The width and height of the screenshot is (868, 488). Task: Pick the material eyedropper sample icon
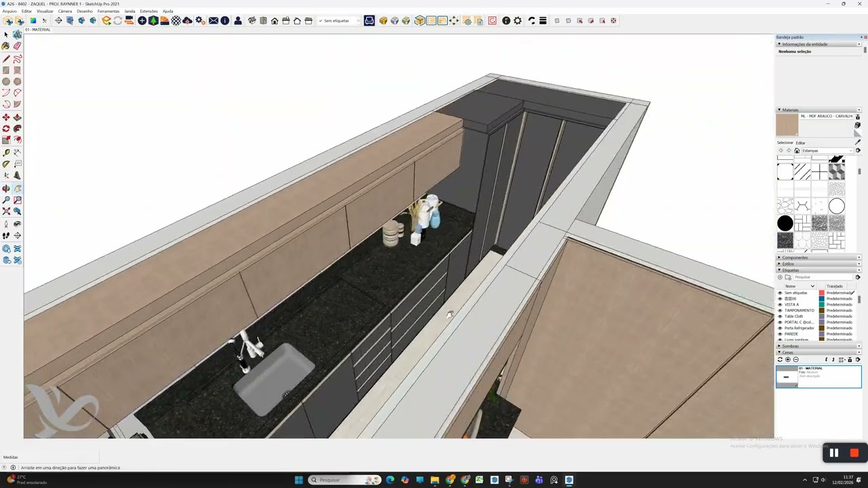[857, 142]
